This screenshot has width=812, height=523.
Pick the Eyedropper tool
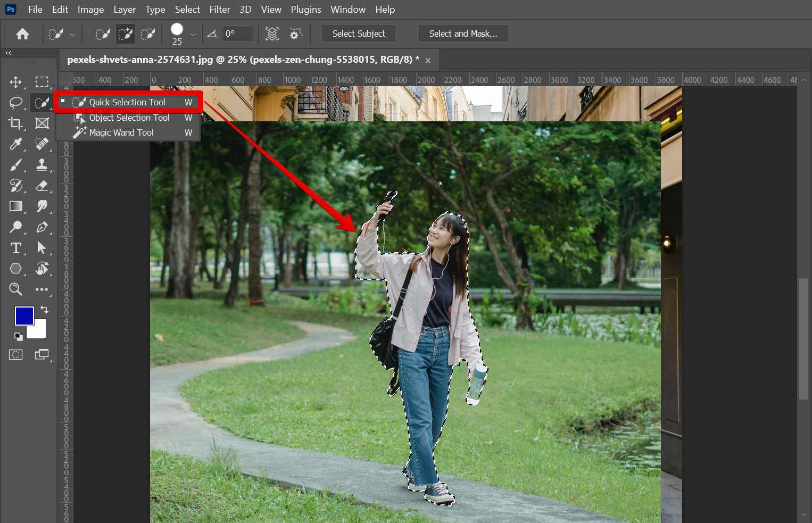(x=15, y=144)
